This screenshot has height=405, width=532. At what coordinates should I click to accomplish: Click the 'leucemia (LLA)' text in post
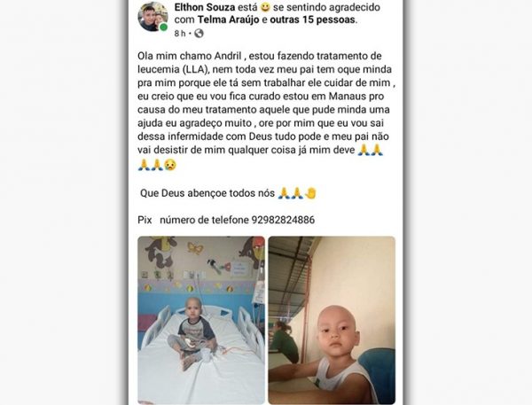point(172,69)
